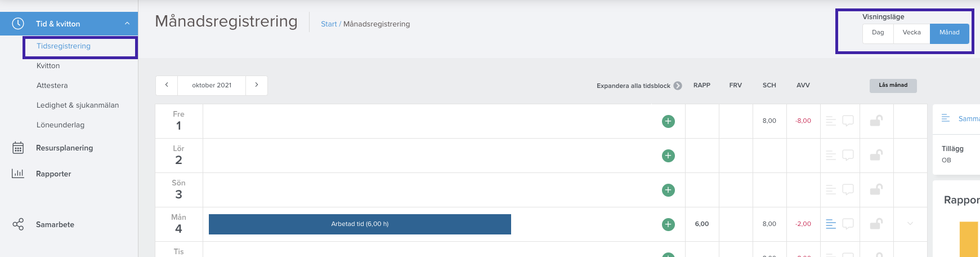Open Tidsregistrering in the sidebar
980x257 pixels.
point(64,46)
